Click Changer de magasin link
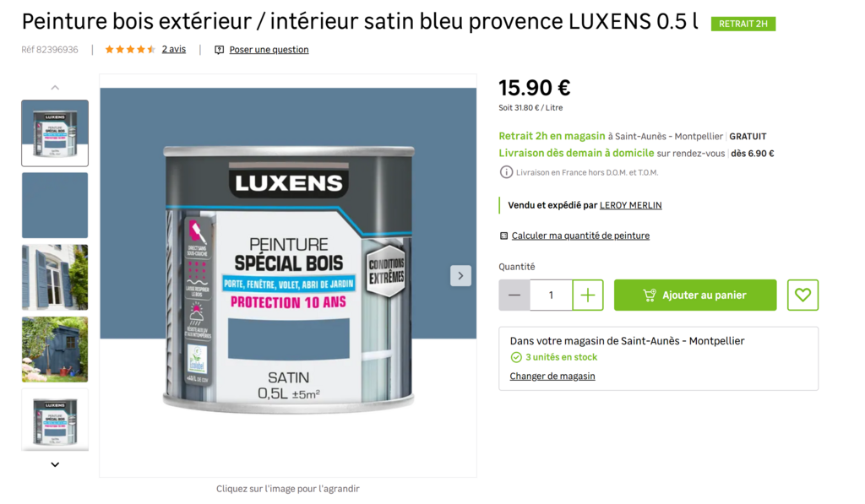The image size is (865, 504). point(552,376)
